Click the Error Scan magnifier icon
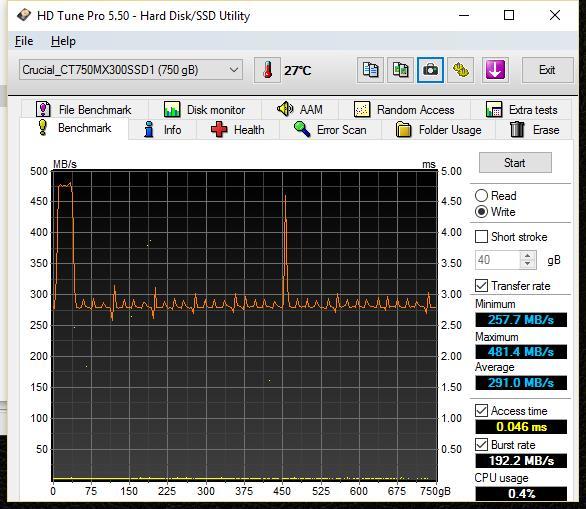The width and height of the screenshot is (586, 509). pyautogui.click(x=302, y=129)
